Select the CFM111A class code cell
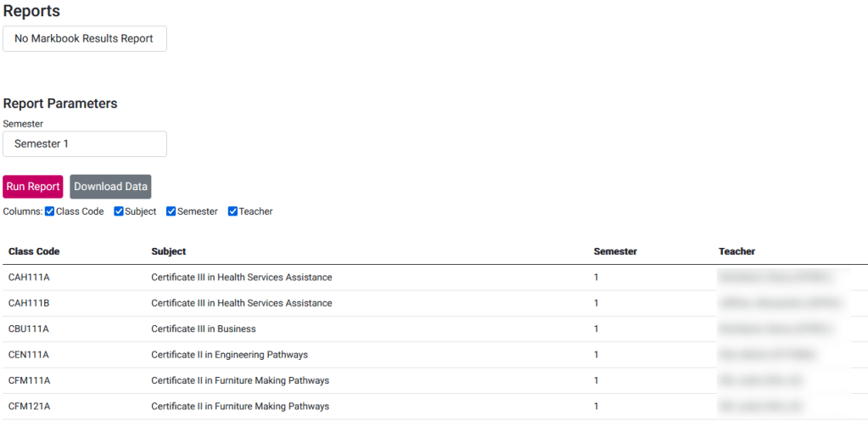Image resolution: width=868 pixels, height=421 pixels. [x=29, y=381]
